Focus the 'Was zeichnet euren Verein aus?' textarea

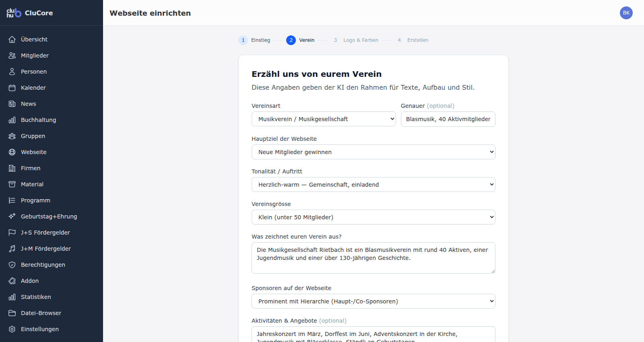click(x=374, y=258)
